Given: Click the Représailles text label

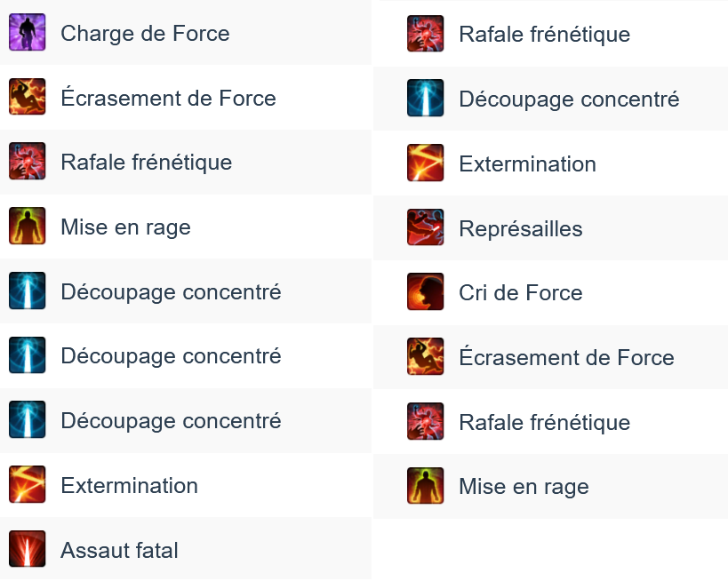Looking at the screenshot, I should tap(521, 229).
